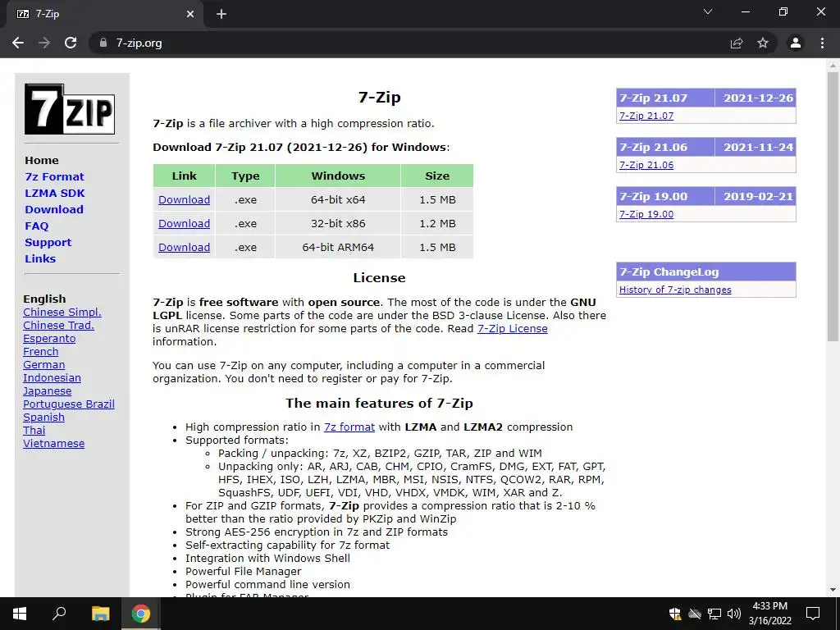Open the Chrome profile icon
This screenshot has height=630, width=840.
[x=796, y=43]
